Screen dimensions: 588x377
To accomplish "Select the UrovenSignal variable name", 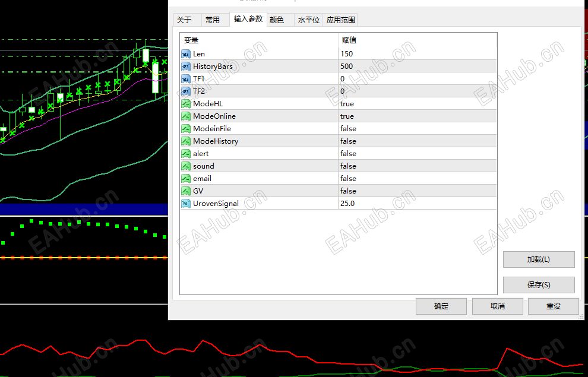I will [216, 204].
